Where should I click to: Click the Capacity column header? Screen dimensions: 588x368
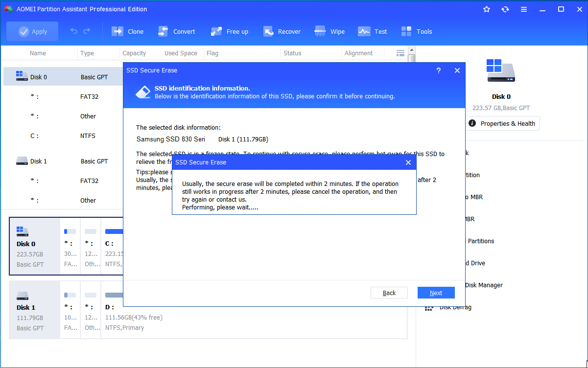click(x=134, y=53)
